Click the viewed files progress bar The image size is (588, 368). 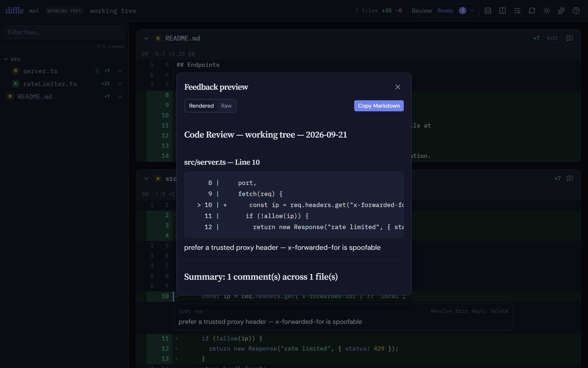[48, 46]
